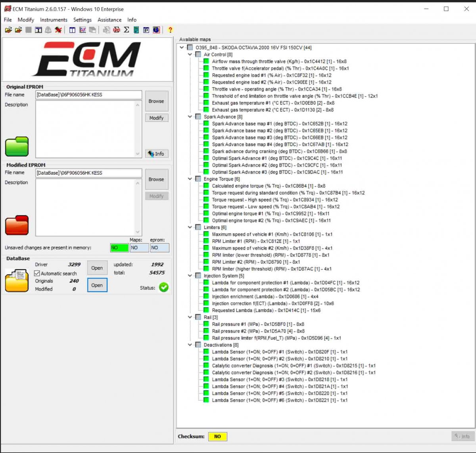Click Modify in Original EPROM section
This screenshot has width=476, height=453.
156,118
